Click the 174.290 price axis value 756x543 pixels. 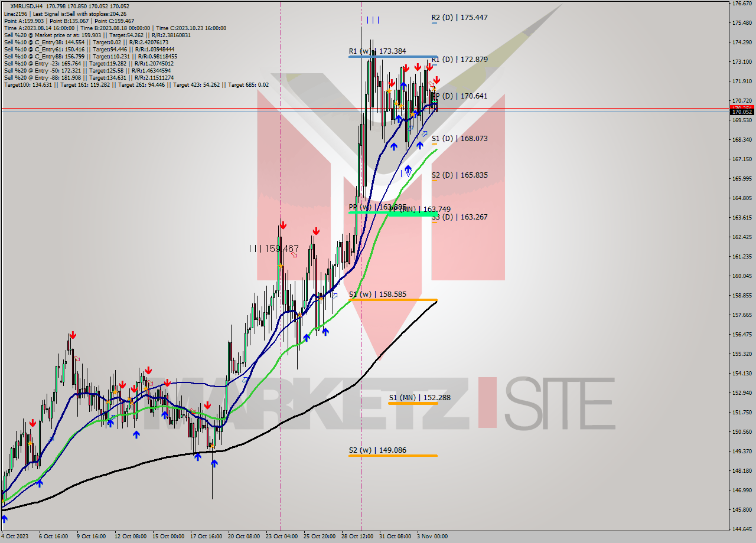742,42
